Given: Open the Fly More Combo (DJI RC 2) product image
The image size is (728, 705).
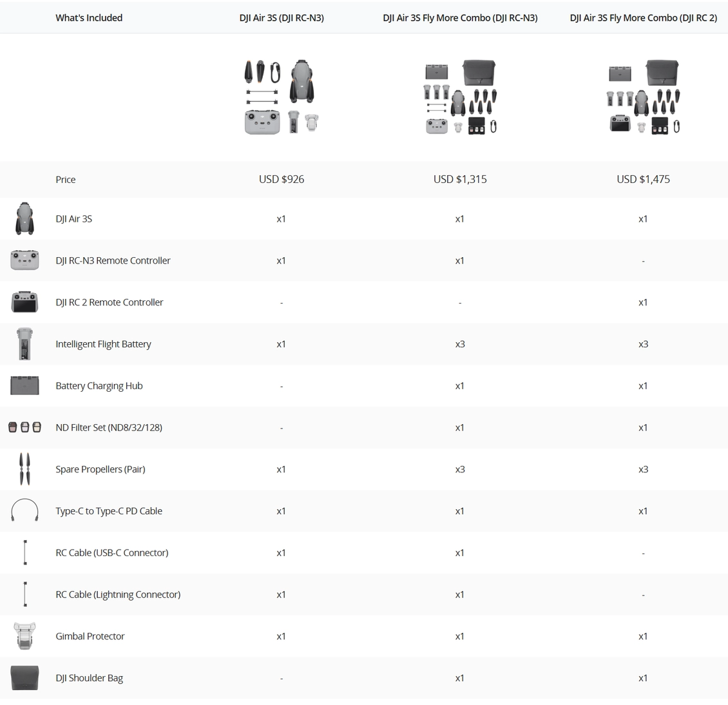Looking at the screenshot, I should (x=643, y=97).
